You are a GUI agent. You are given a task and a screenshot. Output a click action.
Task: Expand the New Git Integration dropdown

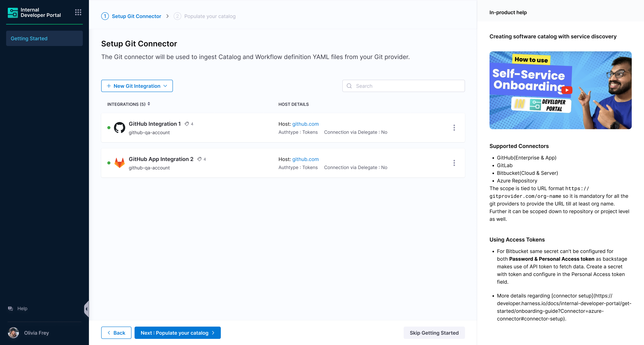137,86
